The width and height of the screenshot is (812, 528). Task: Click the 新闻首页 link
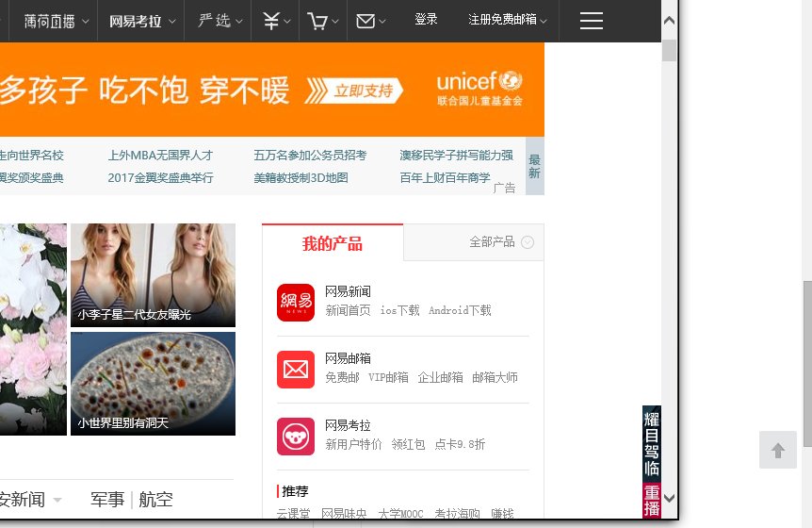(x=348, y=310)
